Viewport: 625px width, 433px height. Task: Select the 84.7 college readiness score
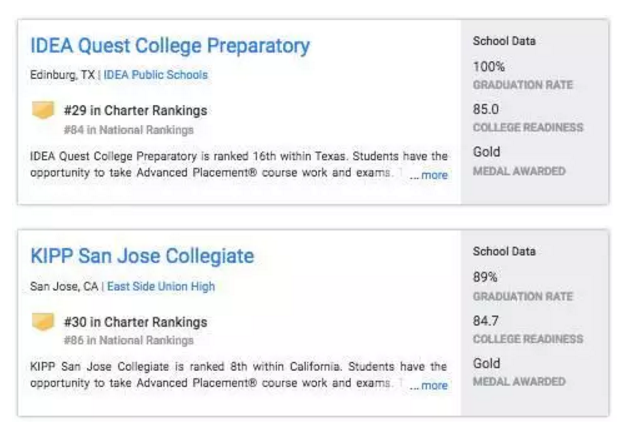pyautogui.click(x=486, y=321)
